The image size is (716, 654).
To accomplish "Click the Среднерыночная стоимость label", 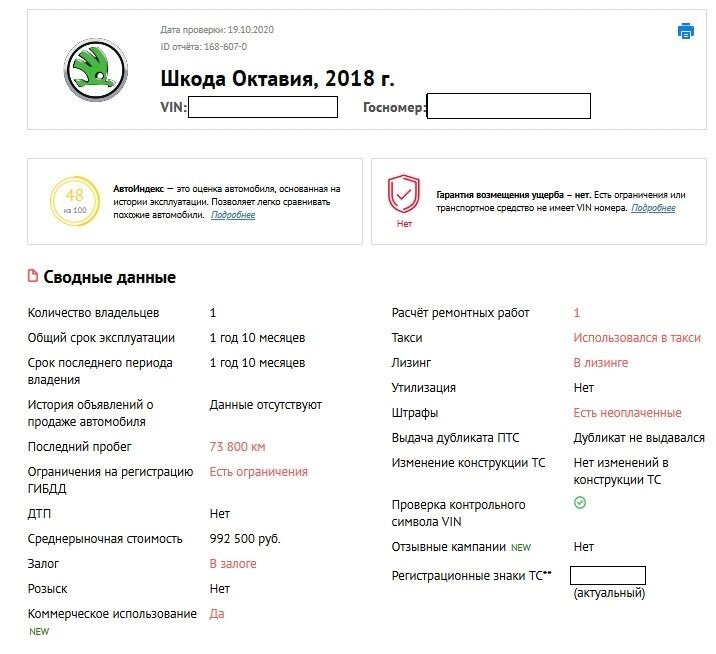I will point(105,539).
